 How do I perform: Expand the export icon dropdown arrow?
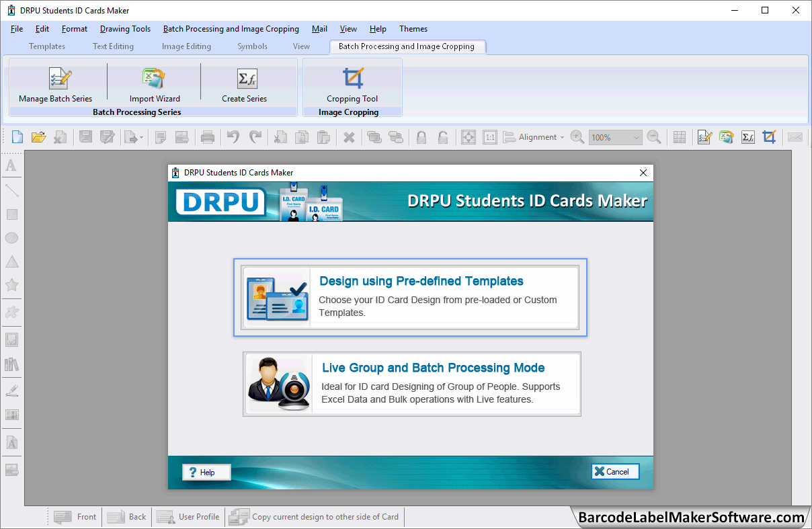tap(141, 138)
